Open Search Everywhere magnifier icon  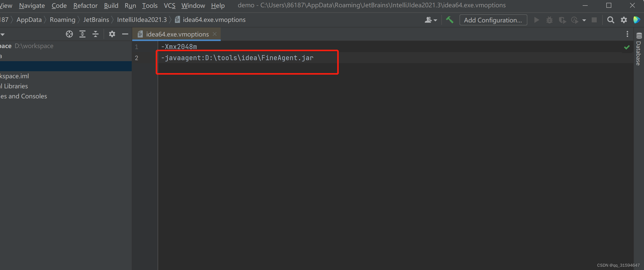coord(611,20)
